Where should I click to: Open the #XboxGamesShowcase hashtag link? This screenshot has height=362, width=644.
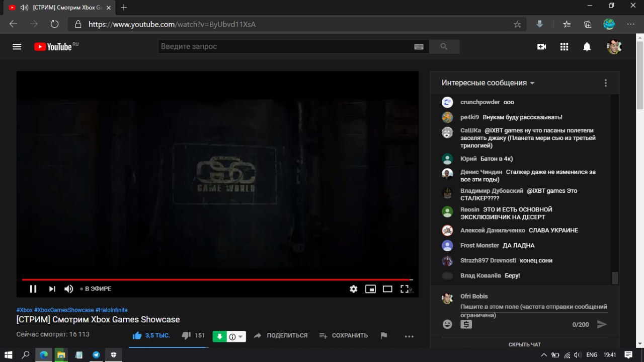64,310
